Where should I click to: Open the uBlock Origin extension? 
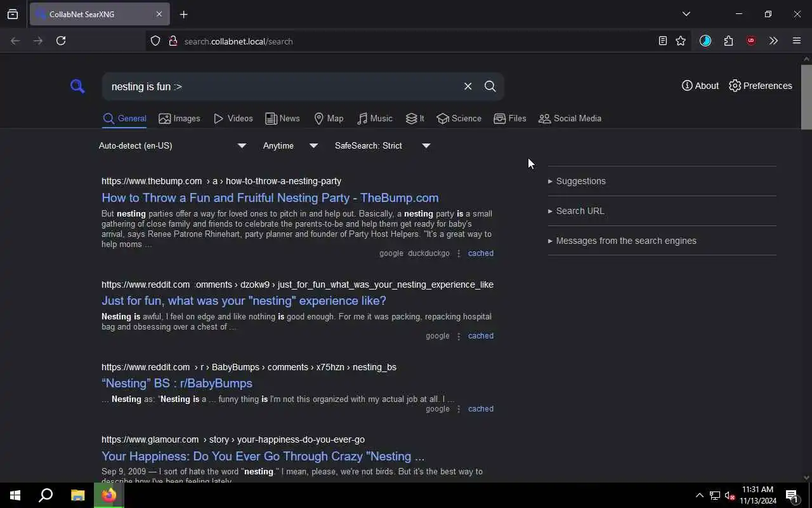[x=751, y=41]
